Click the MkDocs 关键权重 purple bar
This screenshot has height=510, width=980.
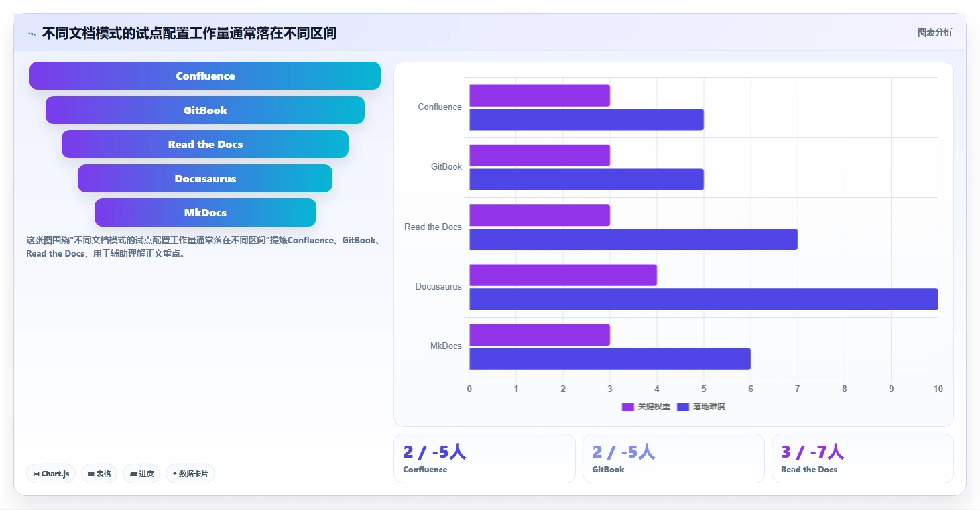[540, 335]
